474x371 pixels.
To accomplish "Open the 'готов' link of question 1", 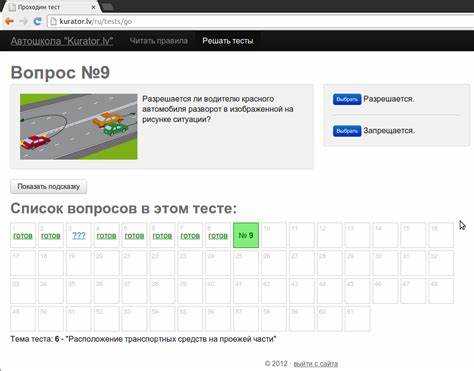I will (x=23, y=236).
